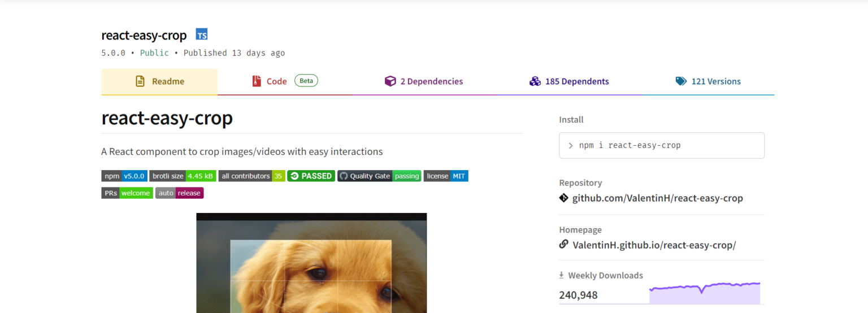Visit the ValentinH.github.io homepage link
Image resolution: width=868 pixels, height=313 pixels.
654,245
